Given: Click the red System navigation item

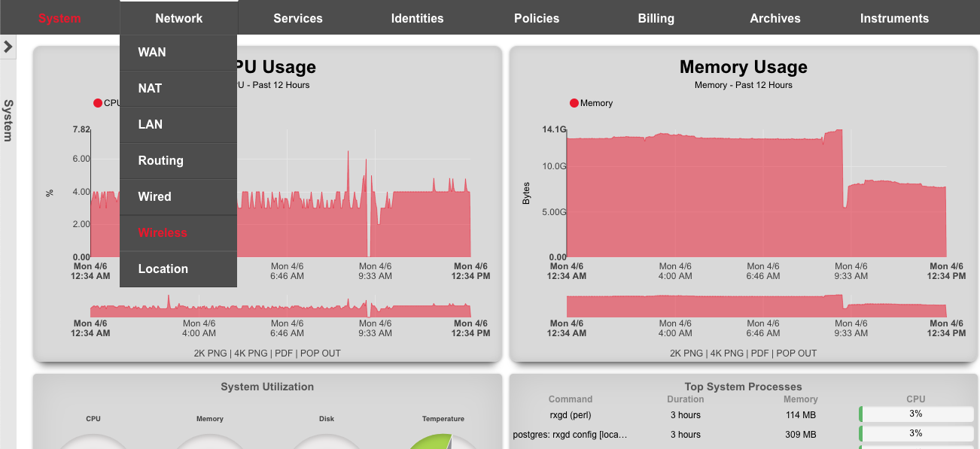Looking at the screenshot, I should tap(59, 18).
